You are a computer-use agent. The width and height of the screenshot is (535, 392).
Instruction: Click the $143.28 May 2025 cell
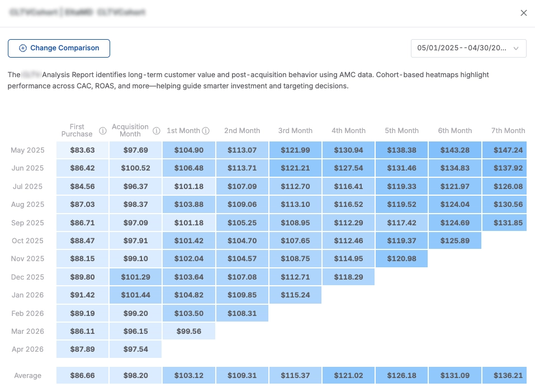455,150
